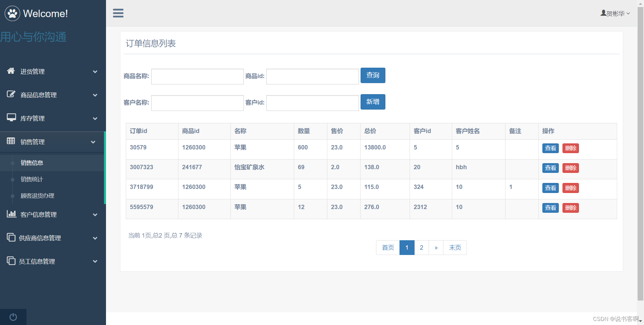
Task: Open the 贺彬华 user dropdown
Action: tap(615, 13)
